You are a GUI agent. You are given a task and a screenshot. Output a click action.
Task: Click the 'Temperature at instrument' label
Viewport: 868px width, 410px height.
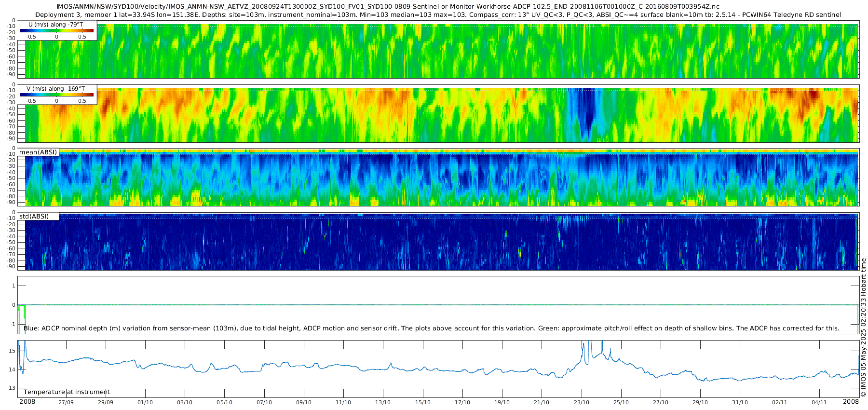pyautogui.click(x=67, y=392)
